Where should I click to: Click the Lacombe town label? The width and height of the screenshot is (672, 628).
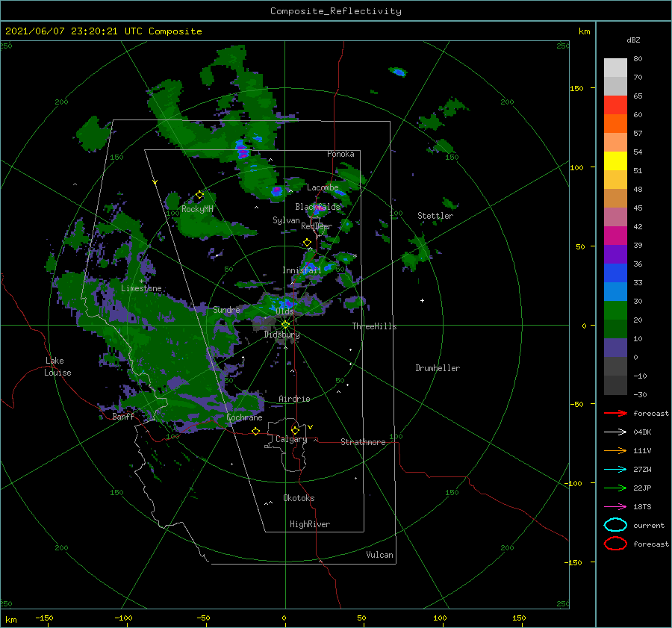[x=323, y=187]
